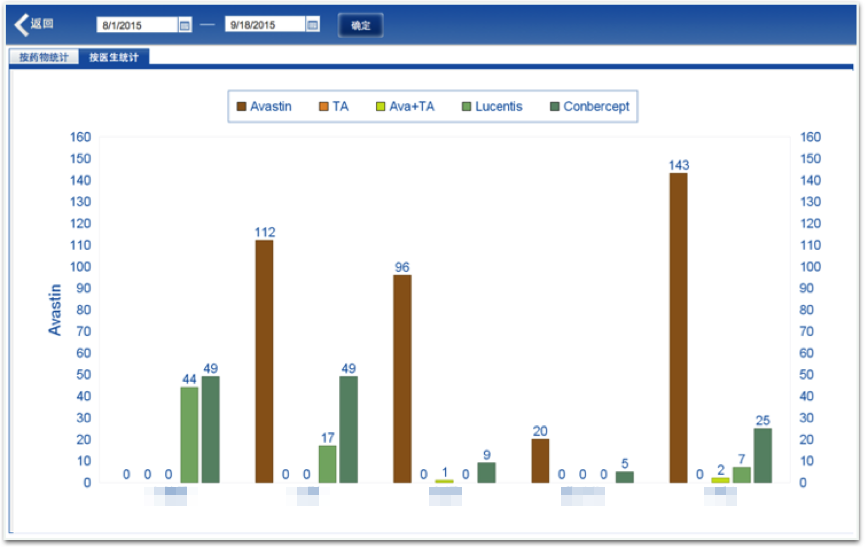Click the Conbercept bar labeled 25
Image resolution: width=865 pixels, height=547 pixels.
tap(763, 455)
